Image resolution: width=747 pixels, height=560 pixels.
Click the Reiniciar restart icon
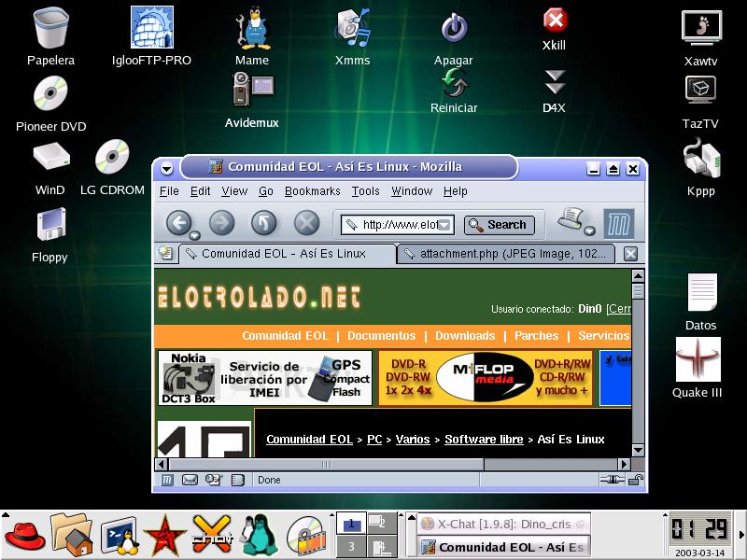pos(455,83)
